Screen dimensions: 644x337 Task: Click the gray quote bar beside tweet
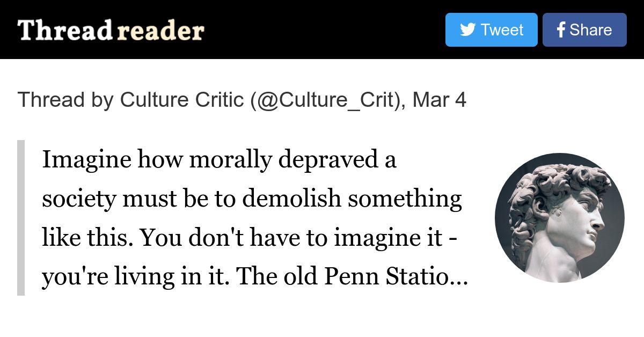[21, 218]
